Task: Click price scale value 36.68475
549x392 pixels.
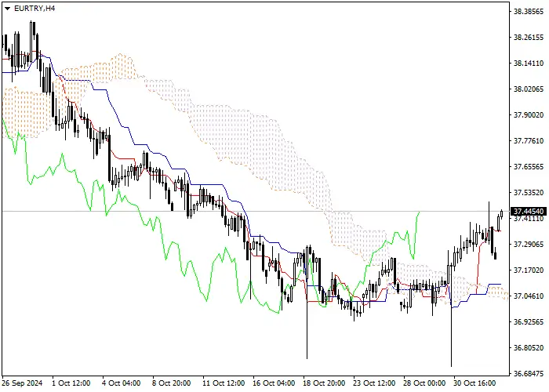Action: click(x=529, y=373)
